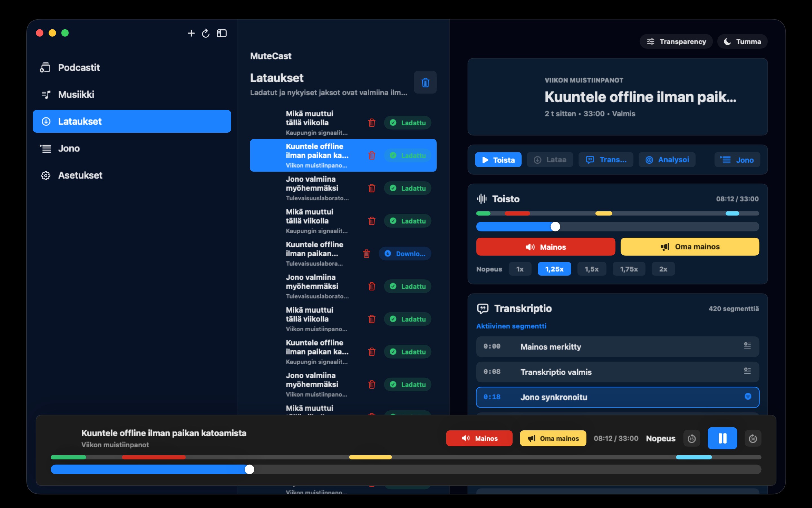Click the yellow ad marker on the bottom timeline
This screenshot has width=812, height=508.
370,457
